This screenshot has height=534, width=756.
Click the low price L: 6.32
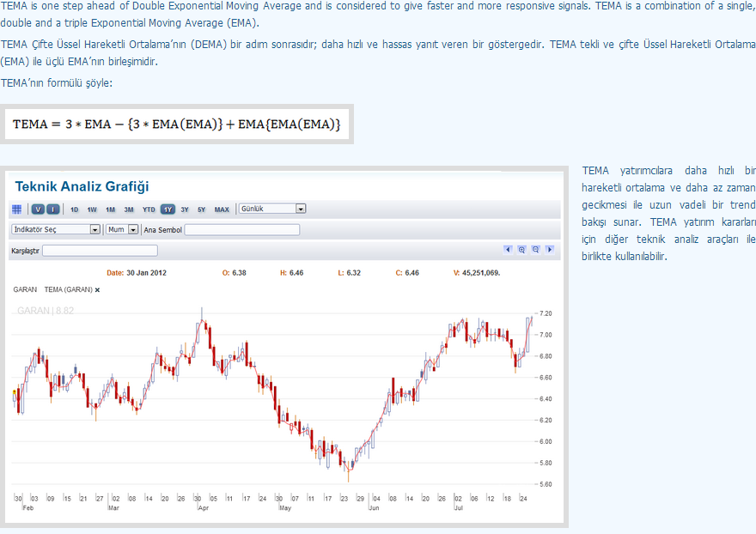coord(350,273)
